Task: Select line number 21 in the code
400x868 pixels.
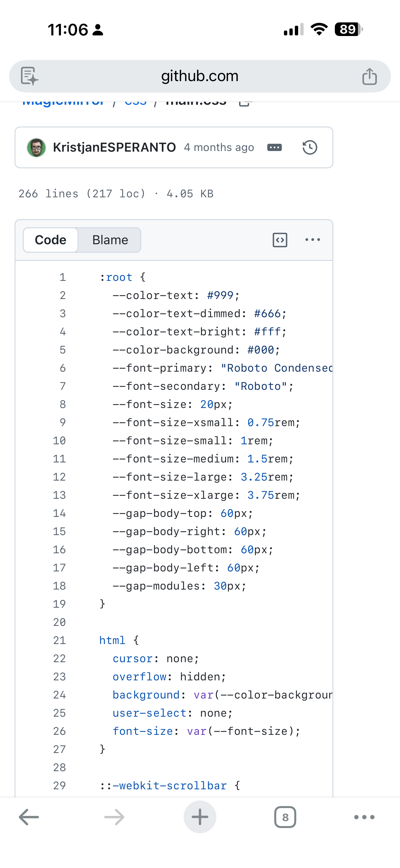Action: click(x=59, y=640)
